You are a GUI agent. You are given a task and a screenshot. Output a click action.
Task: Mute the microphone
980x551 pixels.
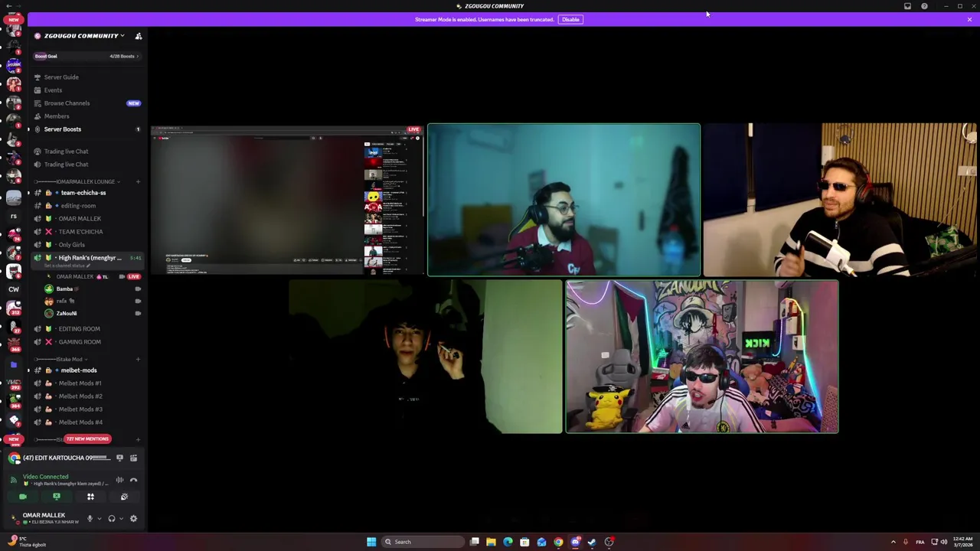point(90,519)
